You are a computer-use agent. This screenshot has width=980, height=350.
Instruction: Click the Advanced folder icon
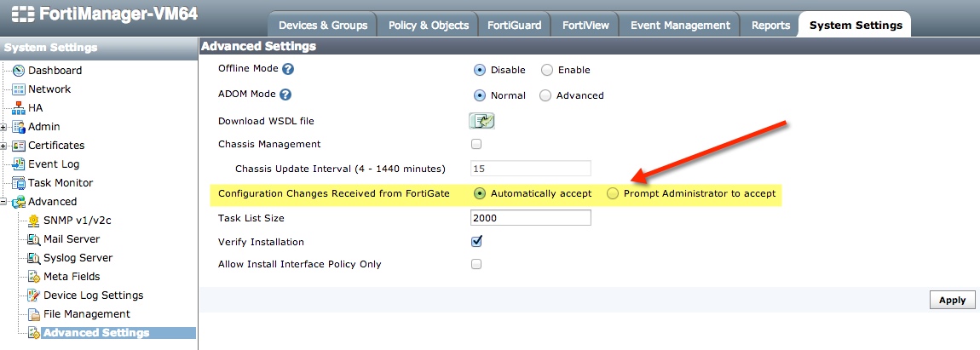[19, 202]
